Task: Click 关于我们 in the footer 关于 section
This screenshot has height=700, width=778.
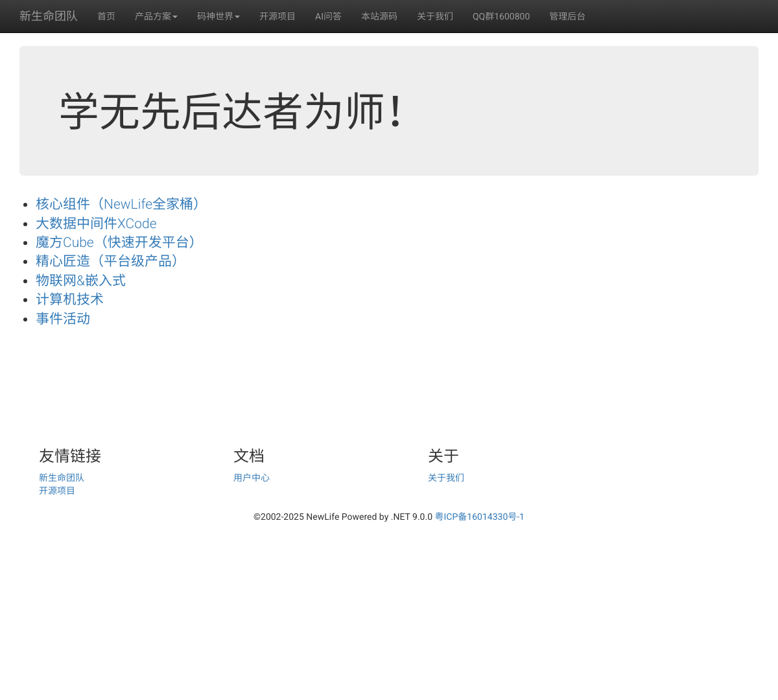Action: (x=446, y=478)
